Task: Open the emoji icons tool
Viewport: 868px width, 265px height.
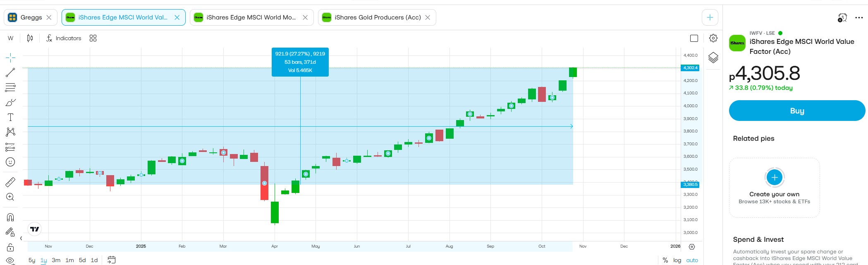Action: (10, 162)
